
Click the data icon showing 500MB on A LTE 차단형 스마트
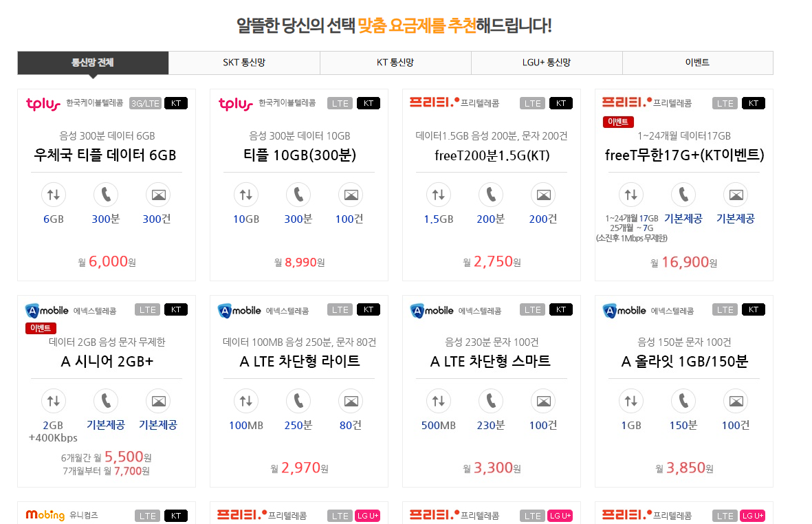point(439,401)
